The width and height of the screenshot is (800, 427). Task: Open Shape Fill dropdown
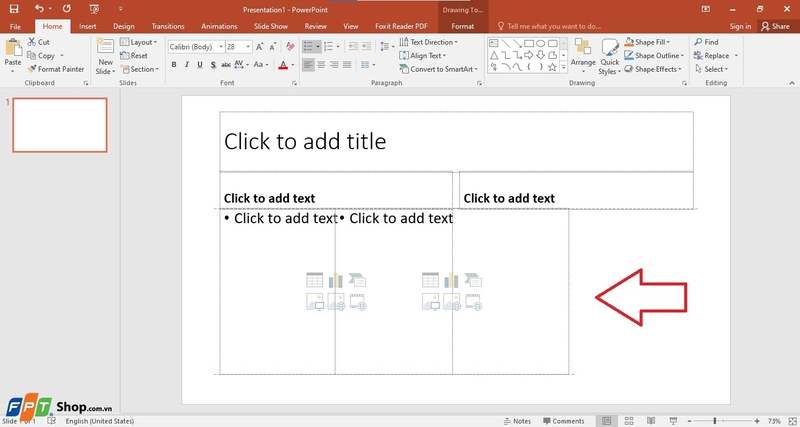point(647,42)
